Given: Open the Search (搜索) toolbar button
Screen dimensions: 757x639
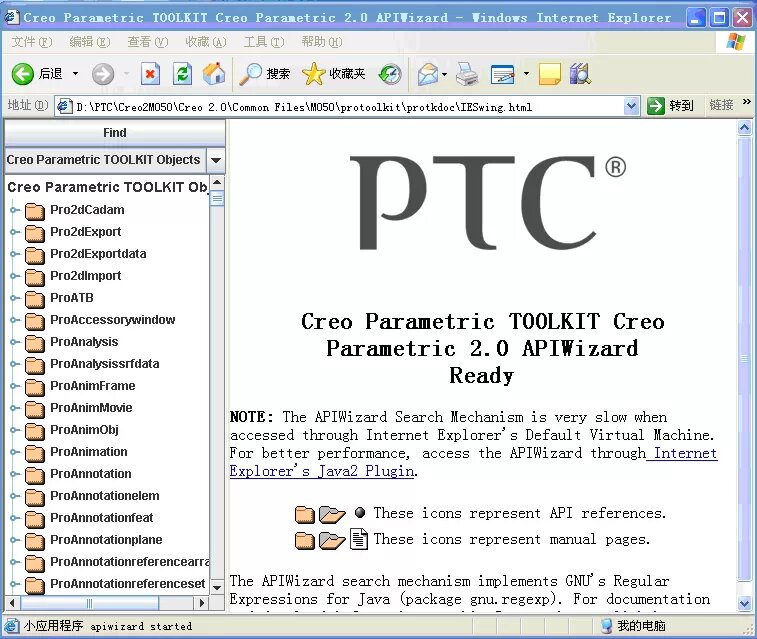Looking at the screenshot, I should click(x=265, y=74).
